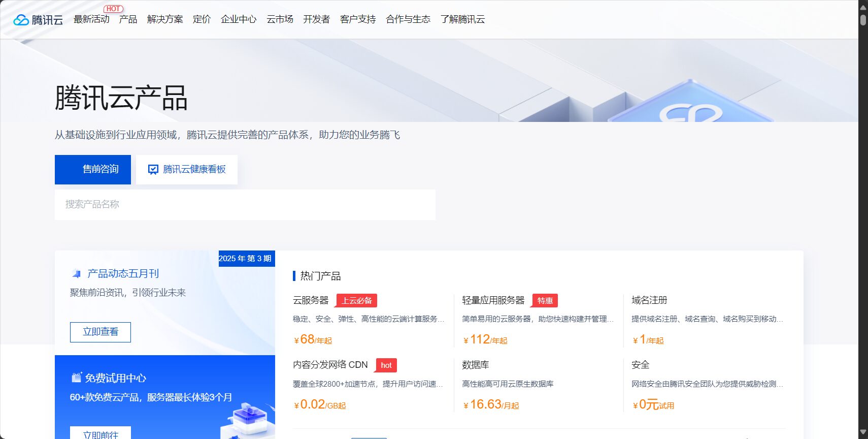Click the 产品动态五月刊 title

pyautogui.click(x=123, y=274)
